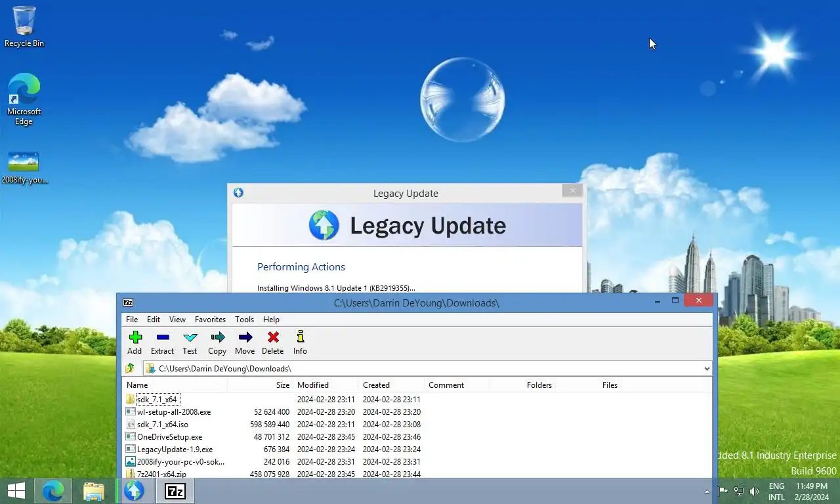The image size is (840, 504).
Task: Select LegacyUpdate-1.9.exe in the list
Action: [x=175, y=449]
